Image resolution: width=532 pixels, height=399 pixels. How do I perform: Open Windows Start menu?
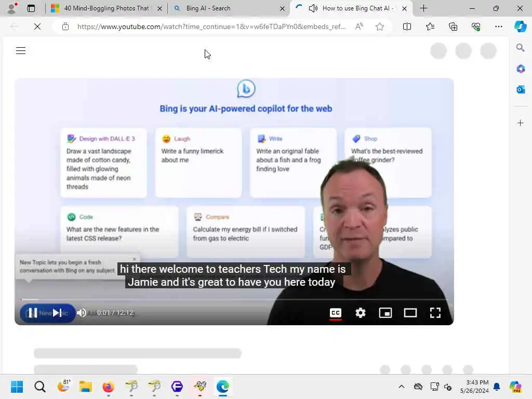click(17, 387)
